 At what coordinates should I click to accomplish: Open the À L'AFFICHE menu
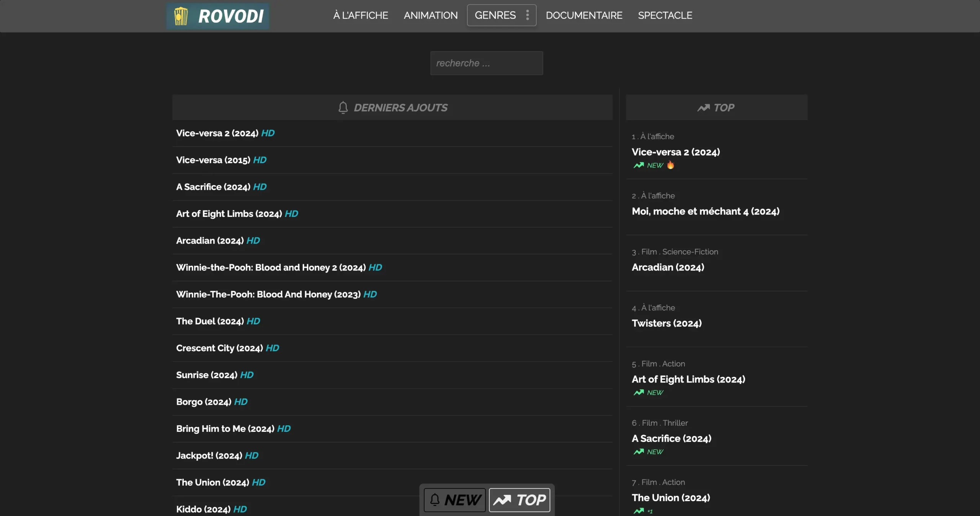[360, 15]
